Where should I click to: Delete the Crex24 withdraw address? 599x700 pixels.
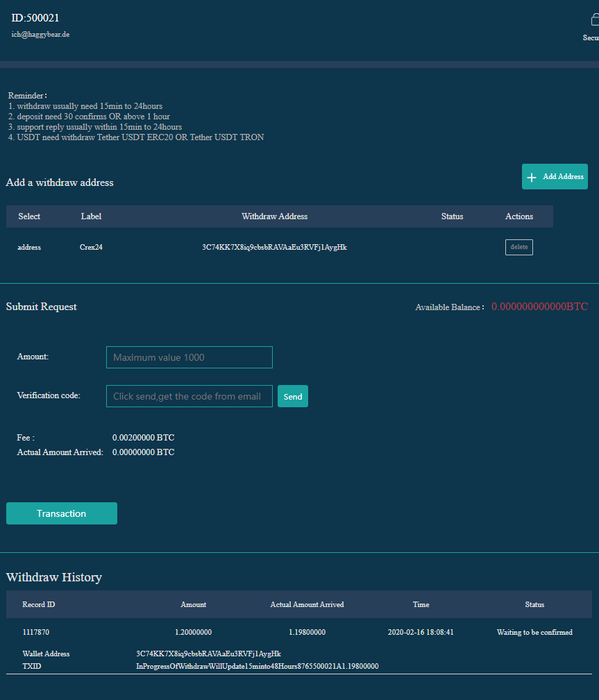(518, 247)
